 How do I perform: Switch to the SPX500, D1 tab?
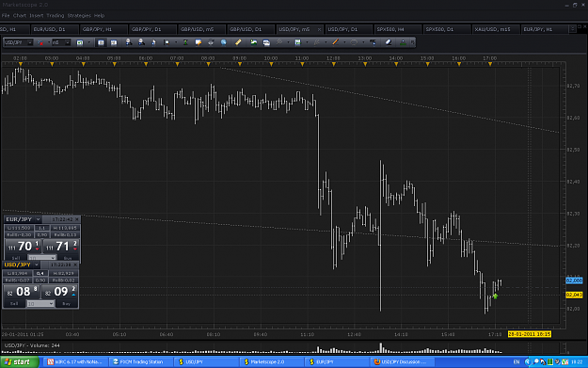coord(447,29)
